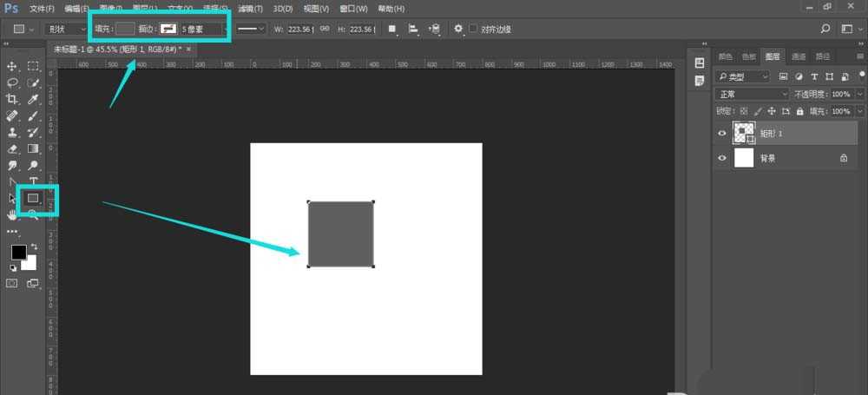Select the Move tool
Viewport: 868px width, 395px height.
[12, 67]
